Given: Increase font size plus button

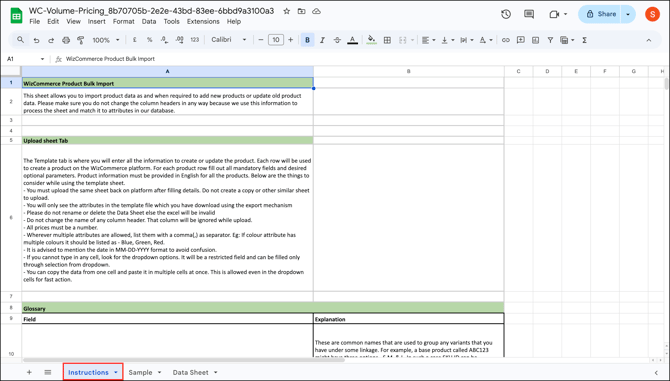Looking at the screenshot, I should pos(291,40).
